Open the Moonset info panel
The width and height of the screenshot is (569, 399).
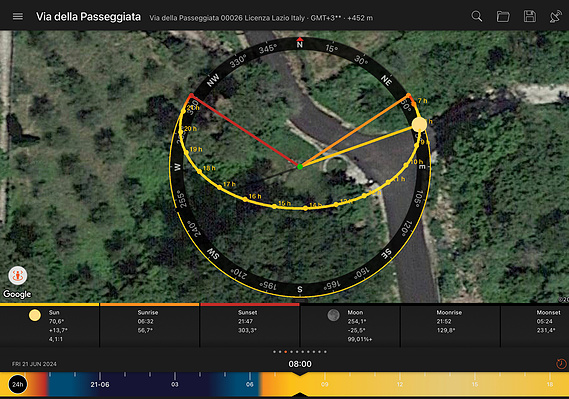coord(535,326)
